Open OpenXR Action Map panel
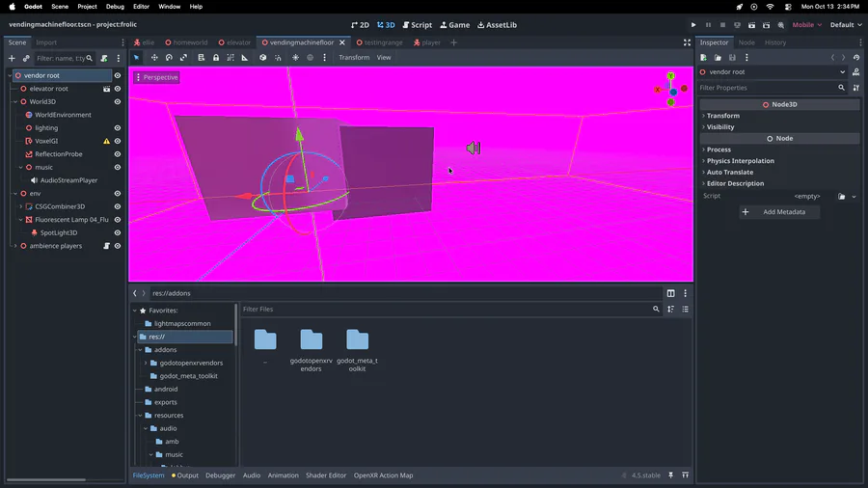Image resolution: width=868 pixels, height=488 pixels. pos(383,475)
